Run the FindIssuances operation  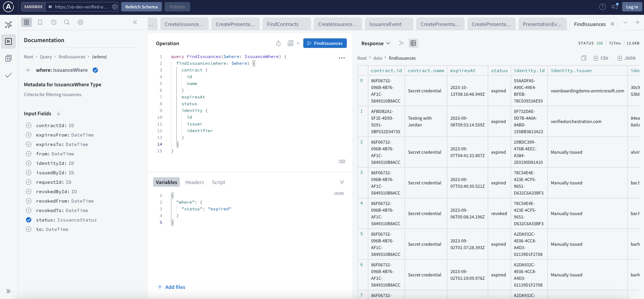(325, 43)
